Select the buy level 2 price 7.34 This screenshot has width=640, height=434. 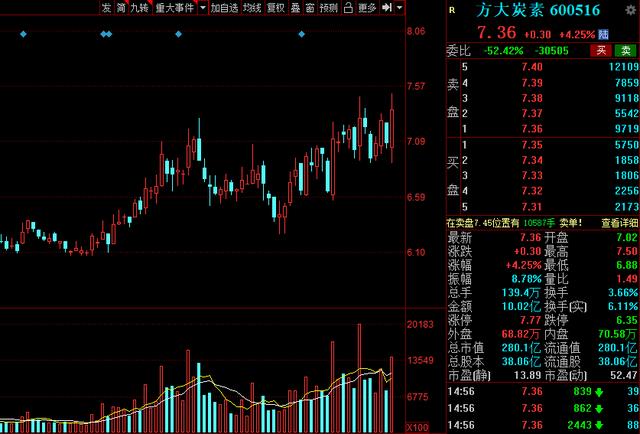532,160
